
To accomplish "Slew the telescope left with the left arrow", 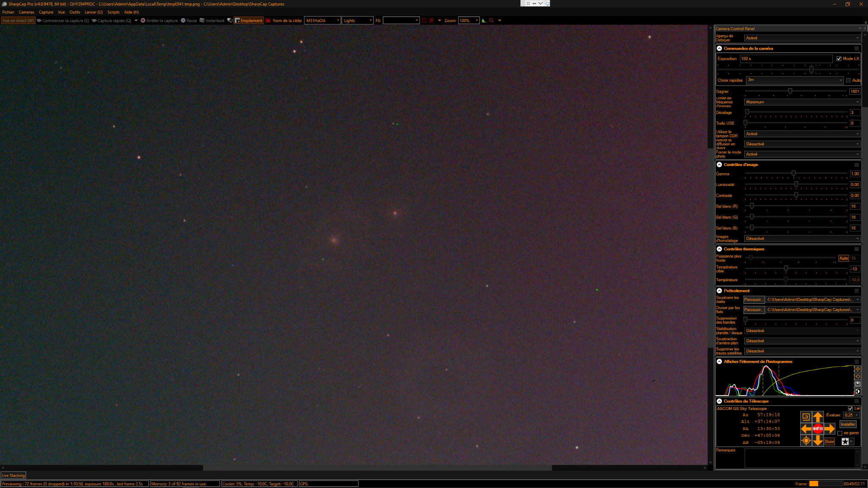I will click(x=806, y=429).
